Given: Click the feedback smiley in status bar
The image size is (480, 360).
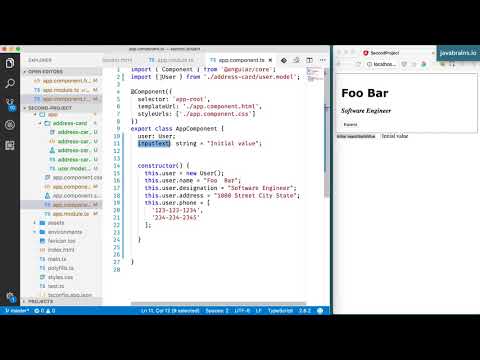Looking at the screenshot, I should tap(320, 311).
